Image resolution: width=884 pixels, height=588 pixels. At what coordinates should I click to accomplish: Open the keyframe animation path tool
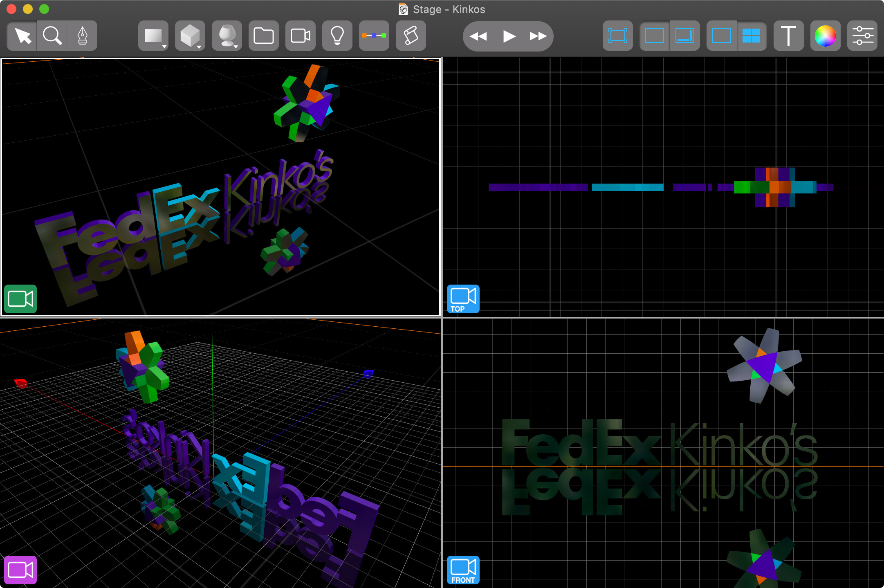[x=374, y=36]
